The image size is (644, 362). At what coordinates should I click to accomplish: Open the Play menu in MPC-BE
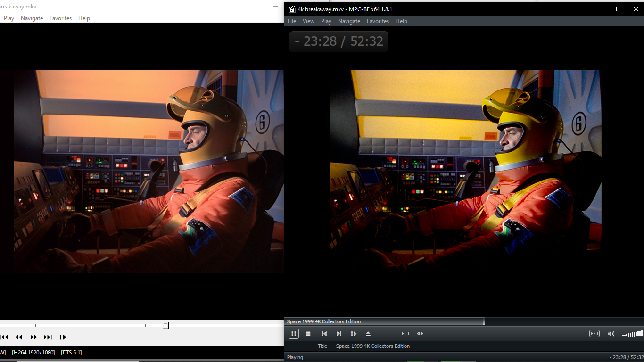[x=326, y=21]
